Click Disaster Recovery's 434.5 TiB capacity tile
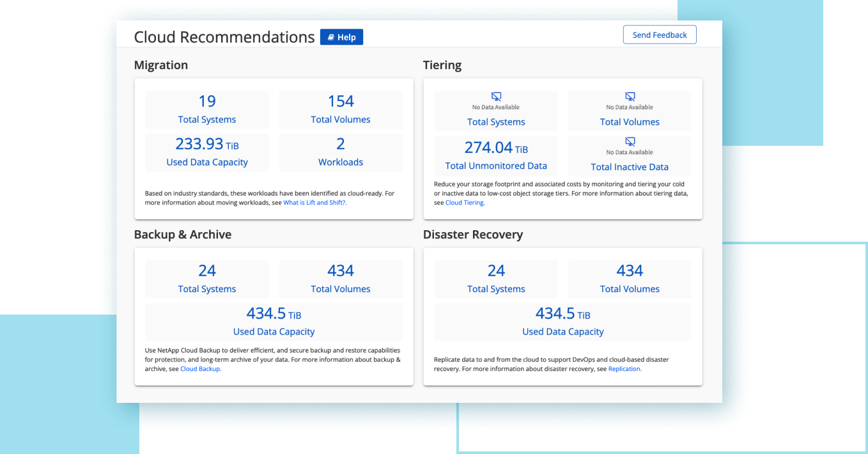This screenshot has height=454, width=868. pos(562,322)
